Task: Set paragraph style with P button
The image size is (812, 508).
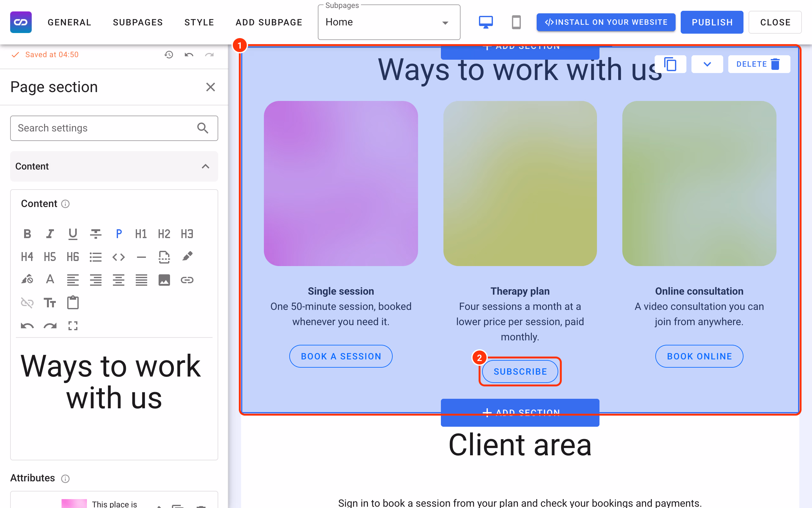Action: [118, 234]
